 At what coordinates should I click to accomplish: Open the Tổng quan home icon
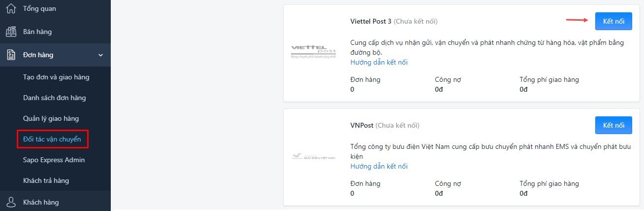pyautogui.click(x=10, y=8)
